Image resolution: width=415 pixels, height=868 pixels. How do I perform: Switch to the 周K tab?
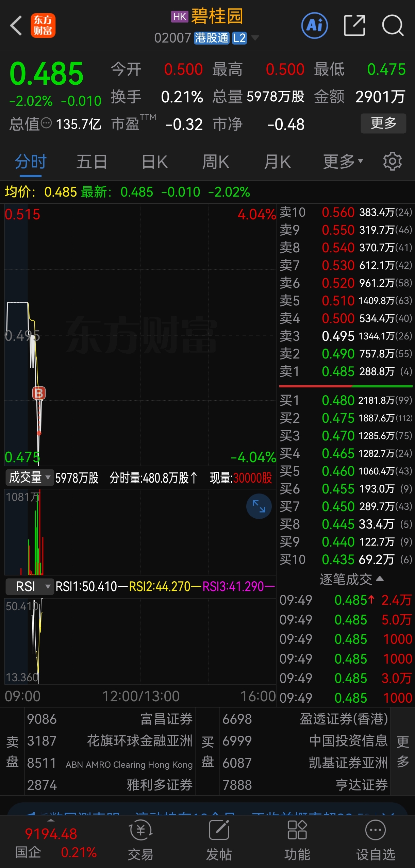[216, 162]
